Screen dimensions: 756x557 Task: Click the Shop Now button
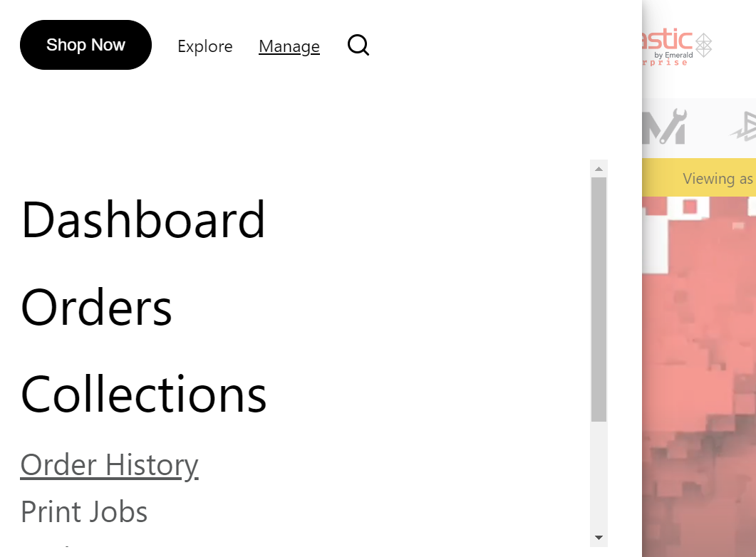(x=86, y=45)
